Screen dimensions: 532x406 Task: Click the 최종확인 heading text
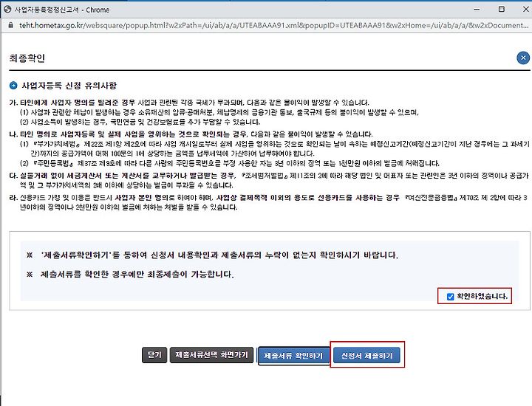tap(27, 58)
